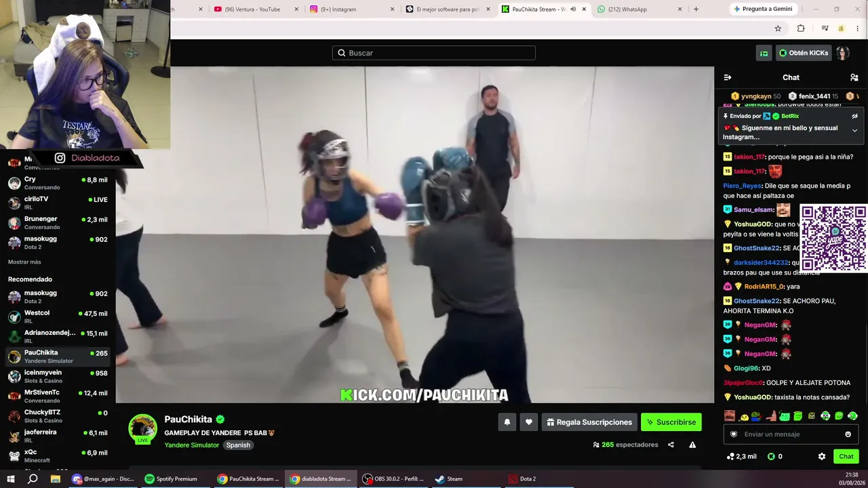Click the Obtén KICKs button
The width and height of the screenshot is (868, 488).
click(804, 53)
